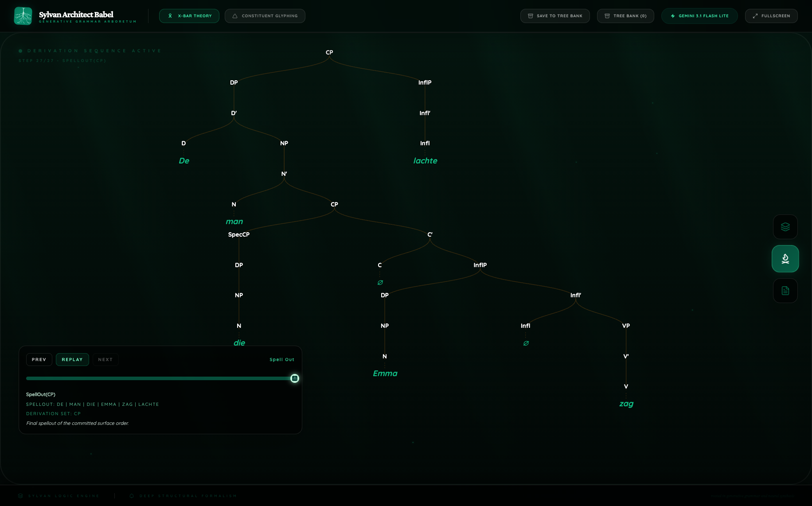Select the root CP node of the tree

pyautogui.click(x=329, y=52)
